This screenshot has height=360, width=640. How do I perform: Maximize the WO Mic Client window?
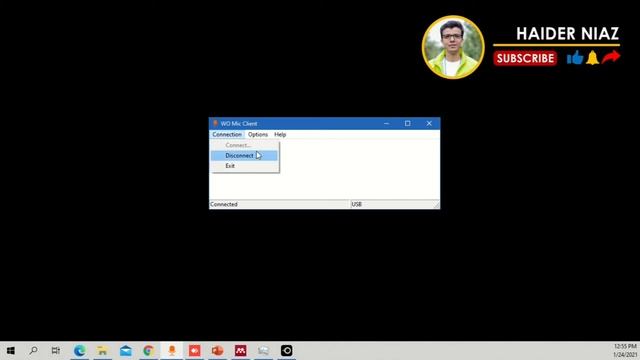click(x=407, y=123)
